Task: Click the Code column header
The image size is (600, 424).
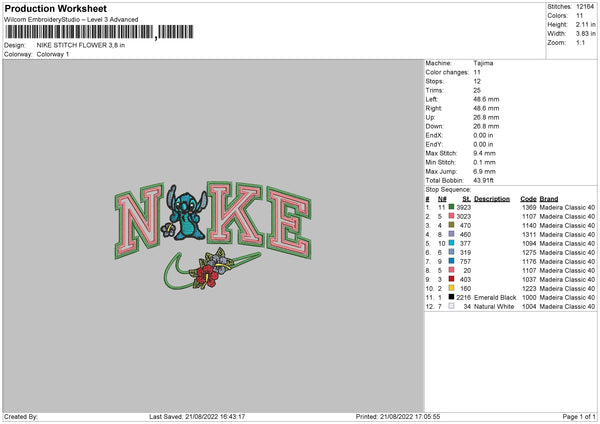Action: coord(528,199)
